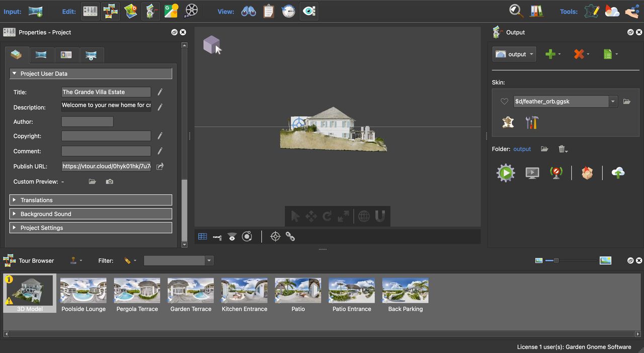Open the History clock icon
The height and width of the screenshot is (353, 644).
[288, 11]
